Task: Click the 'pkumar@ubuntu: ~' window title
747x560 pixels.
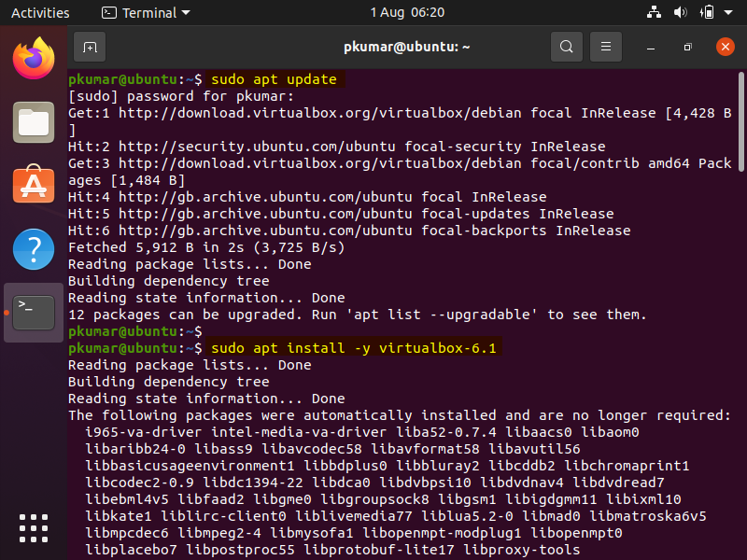Action: (407, 47)
